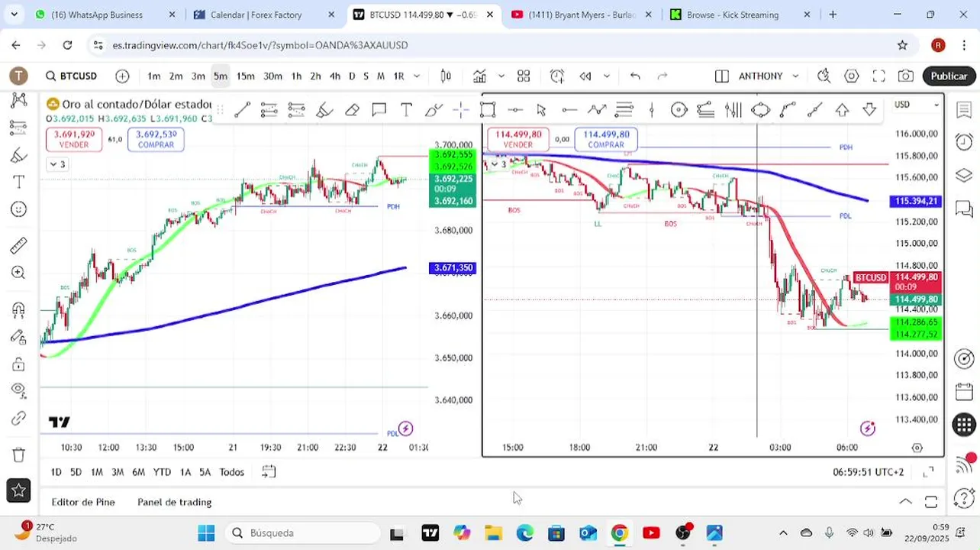
Task: Select the ruler measure tool in left sidebar
Action: pyautogui.click(x=18, y=245)
